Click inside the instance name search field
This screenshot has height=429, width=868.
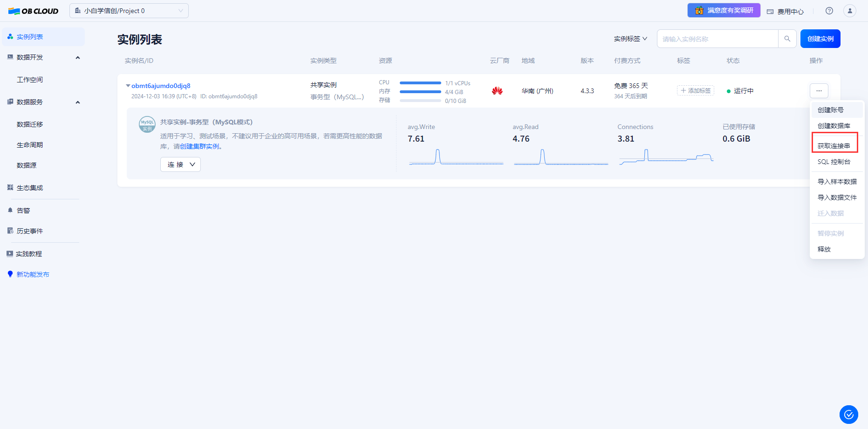pos(718,39)
